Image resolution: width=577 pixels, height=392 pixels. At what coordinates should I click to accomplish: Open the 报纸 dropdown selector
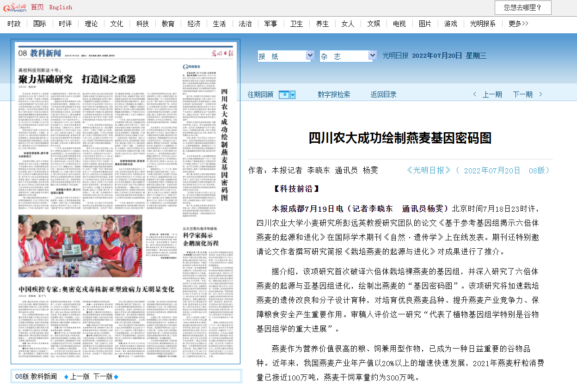[x=286, y=56]
